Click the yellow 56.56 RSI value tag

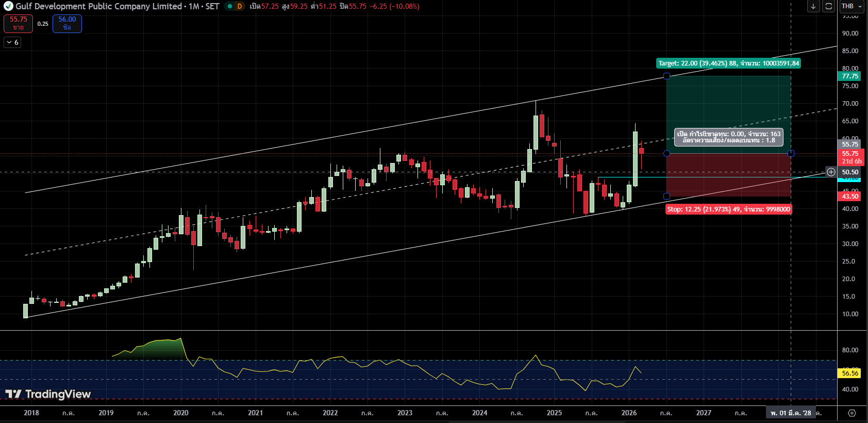pyautogui.click(x=850, y=373)
